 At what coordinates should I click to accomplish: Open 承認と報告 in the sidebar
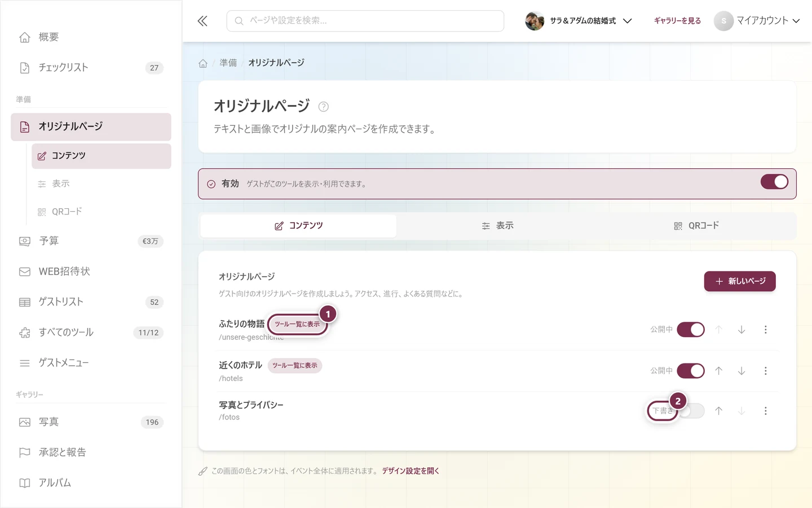tap(91, 453)
